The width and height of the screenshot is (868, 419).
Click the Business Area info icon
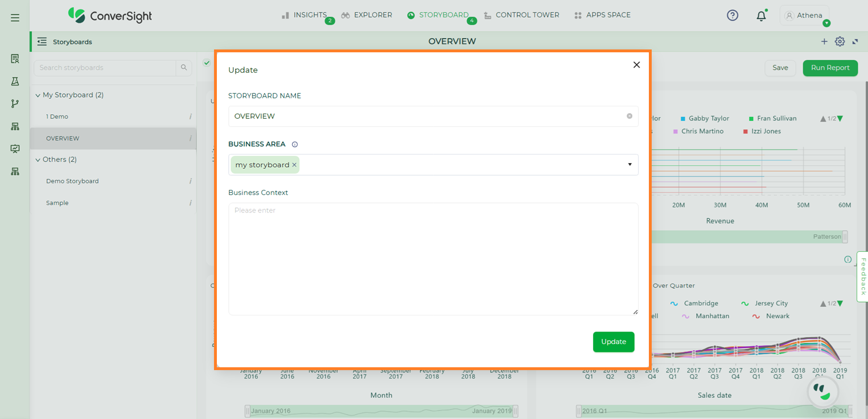295,144
